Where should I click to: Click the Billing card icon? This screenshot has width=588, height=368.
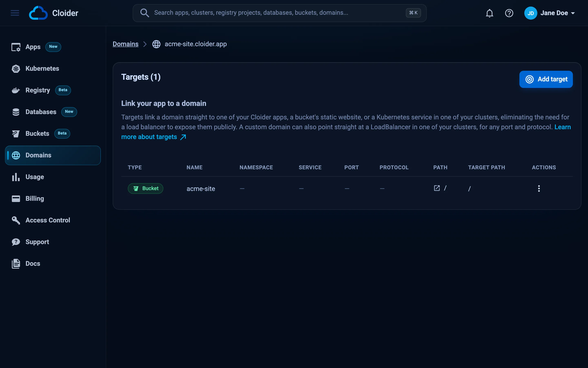click(x=16, y=199)
